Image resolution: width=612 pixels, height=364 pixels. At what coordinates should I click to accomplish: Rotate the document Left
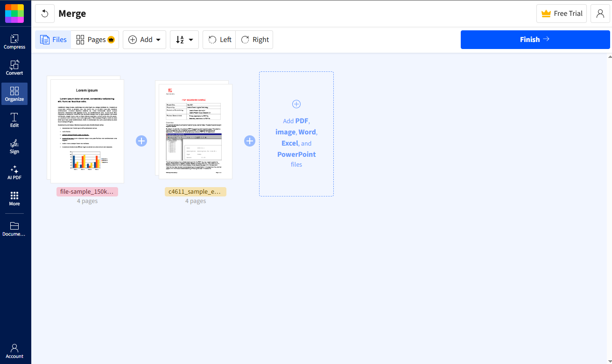(219, 39)
